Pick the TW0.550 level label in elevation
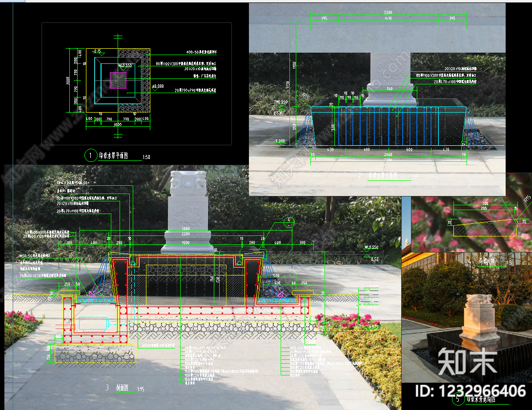This screenshot has height=410, width=532. point(281,102)
